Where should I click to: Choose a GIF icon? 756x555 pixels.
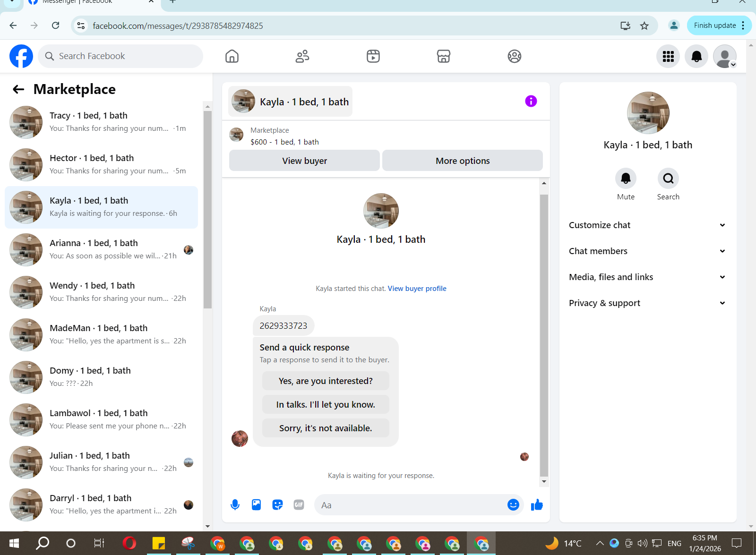coord(299,505)
